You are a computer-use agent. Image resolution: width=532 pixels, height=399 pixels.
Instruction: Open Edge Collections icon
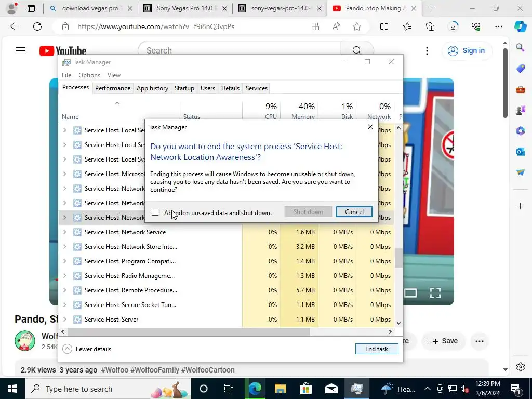click(430, 26)
